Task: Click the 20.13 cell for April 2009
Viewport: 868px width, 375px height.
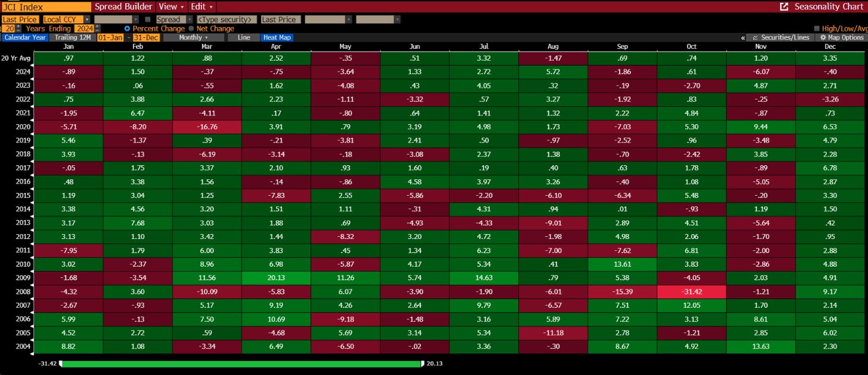Action: pyautogui.click(x=276, y=278)
